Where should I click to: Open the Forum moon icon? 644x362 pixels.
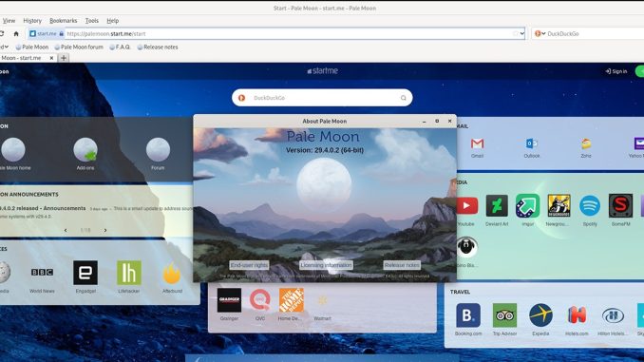click(158, 149)
